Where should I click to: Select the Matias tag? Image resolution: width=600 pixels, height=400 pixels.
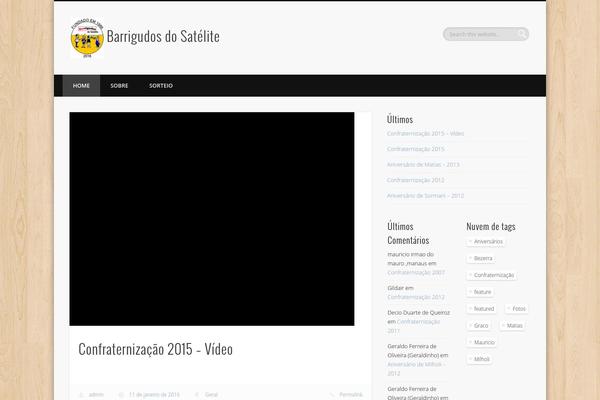point(512,326)
